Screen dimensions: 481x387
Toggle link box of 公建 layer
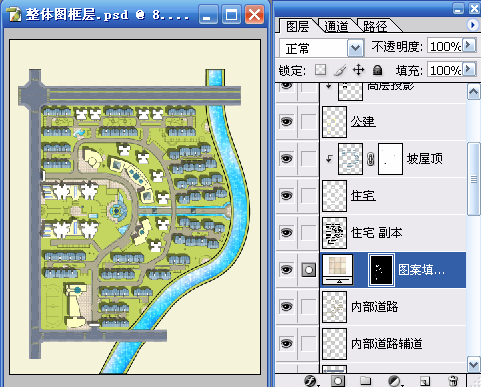(308, 122)
